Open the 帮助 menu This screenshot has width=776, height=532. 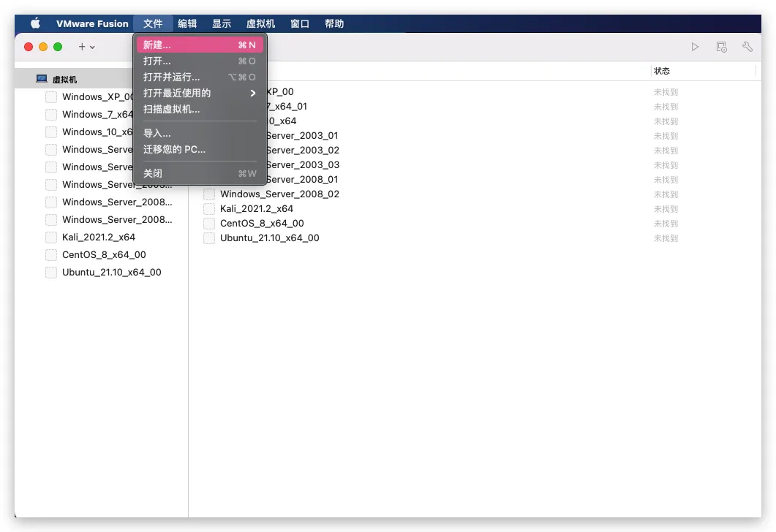(x=334, y=23)
